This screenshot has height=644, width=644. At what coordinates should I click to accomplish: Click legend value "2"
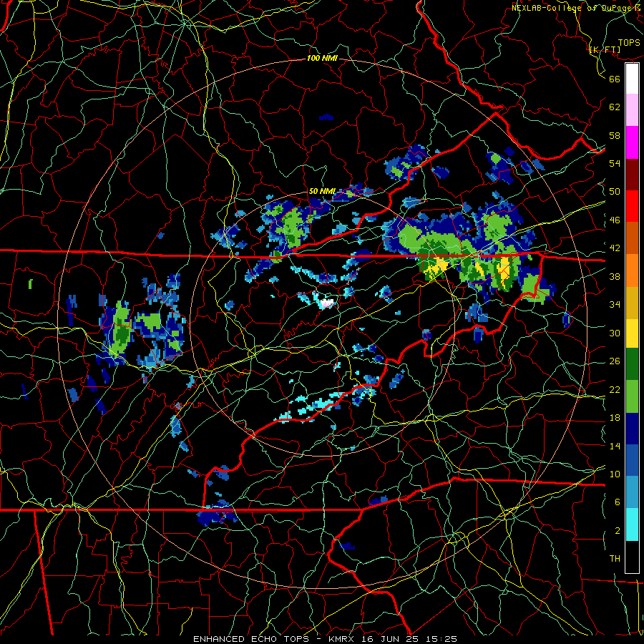point(618,531)
